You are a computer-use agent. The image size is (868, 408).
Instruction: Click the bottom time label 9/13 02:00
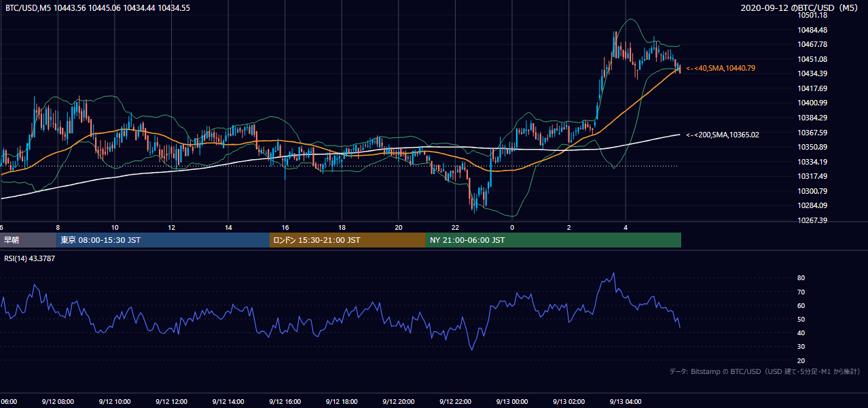click(x=568, y=401)
